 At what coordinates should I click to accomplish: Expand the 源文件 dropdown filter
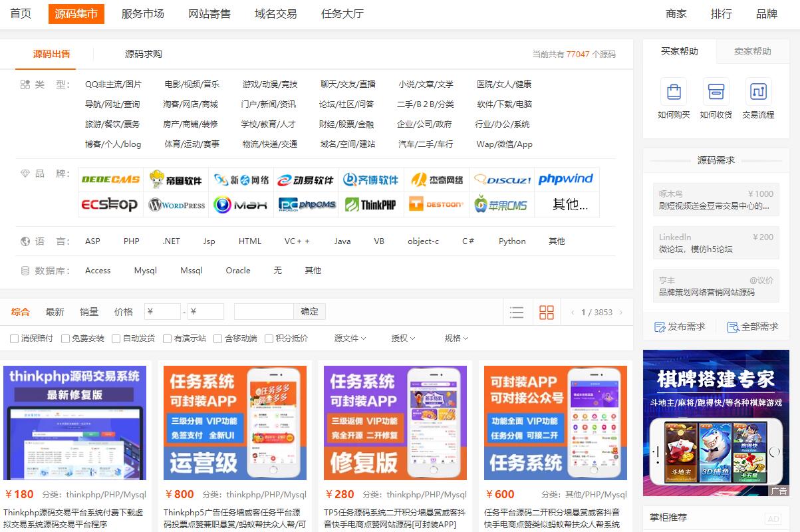point(350,338)
